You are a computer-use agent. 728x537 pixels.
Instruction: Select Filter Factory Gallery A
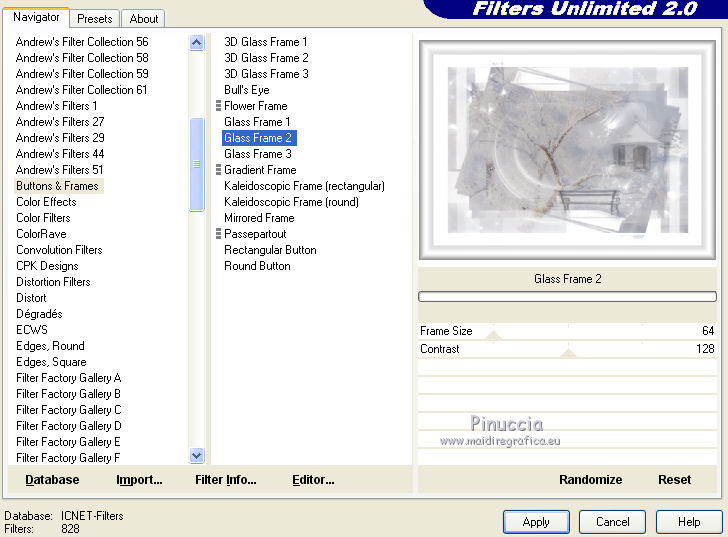pyautogui.click(x=69, y=378)
